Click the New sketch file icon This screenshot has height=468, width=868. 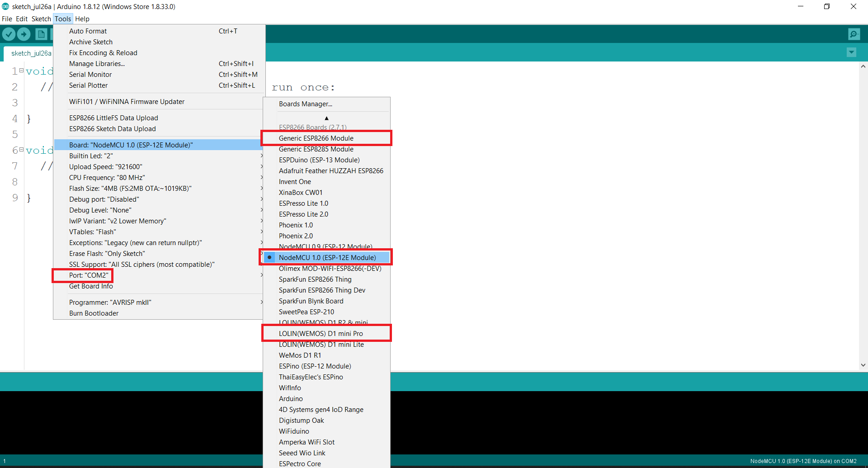[x=41, y=34]
